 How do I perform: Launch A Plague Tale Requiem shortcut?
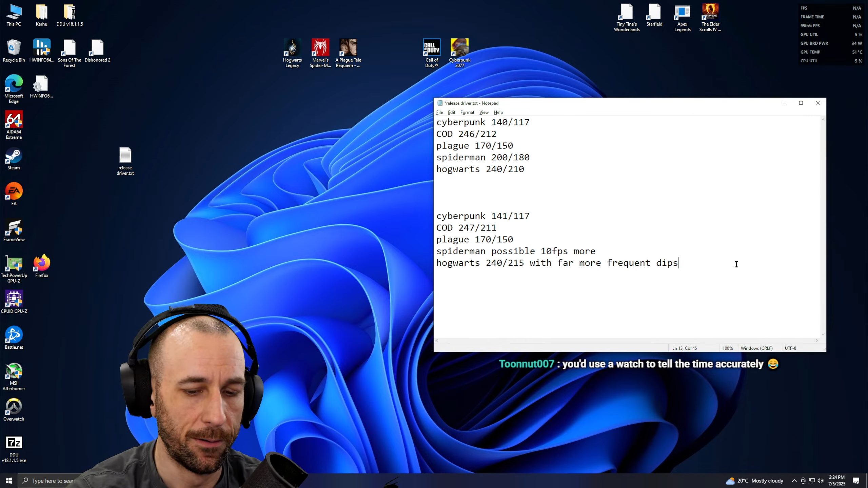pos(348,53)
